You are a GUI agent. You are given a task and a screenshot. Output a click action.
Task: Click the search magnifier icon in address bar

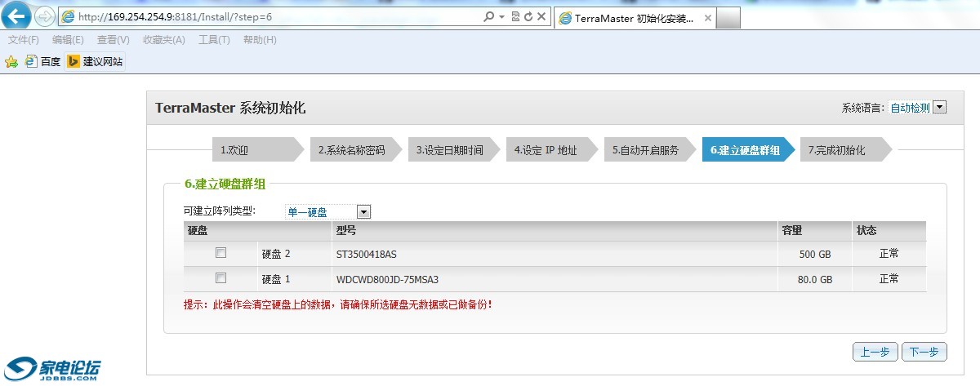pyautogui.click(x=488, y=16)
